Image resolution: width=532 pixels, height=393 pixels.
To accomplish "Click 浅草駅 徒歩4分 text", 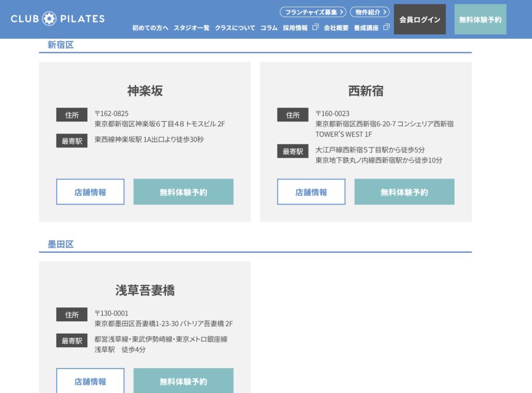I will pyautogui.click(x=120, y=349).
